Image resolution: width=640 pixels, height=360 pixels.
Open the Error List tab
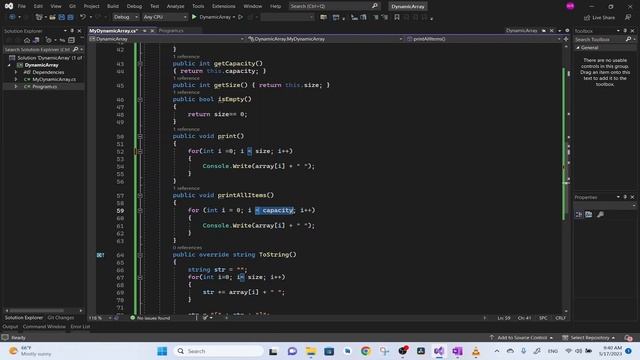[x=80, y=327]
